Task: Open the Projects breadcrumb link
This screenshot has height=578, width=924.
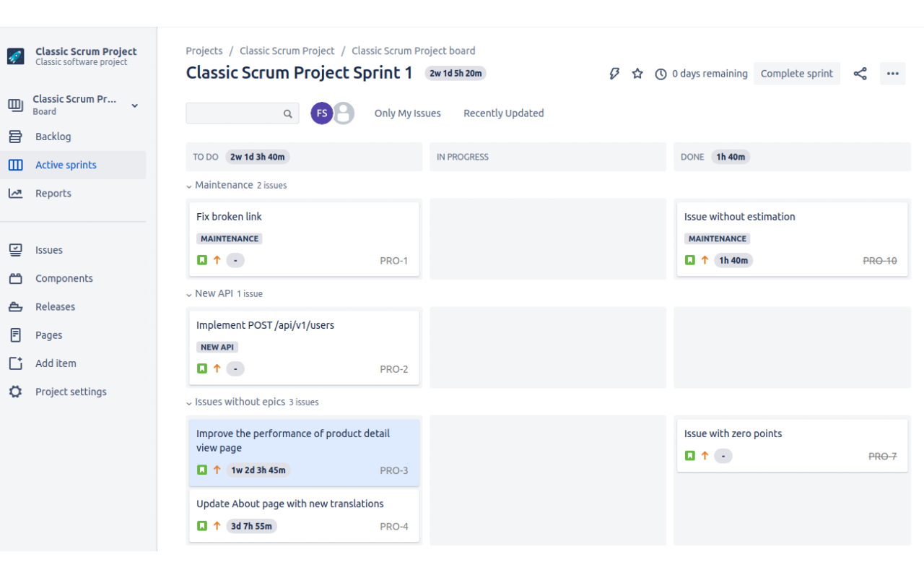Action: [204, 51]
